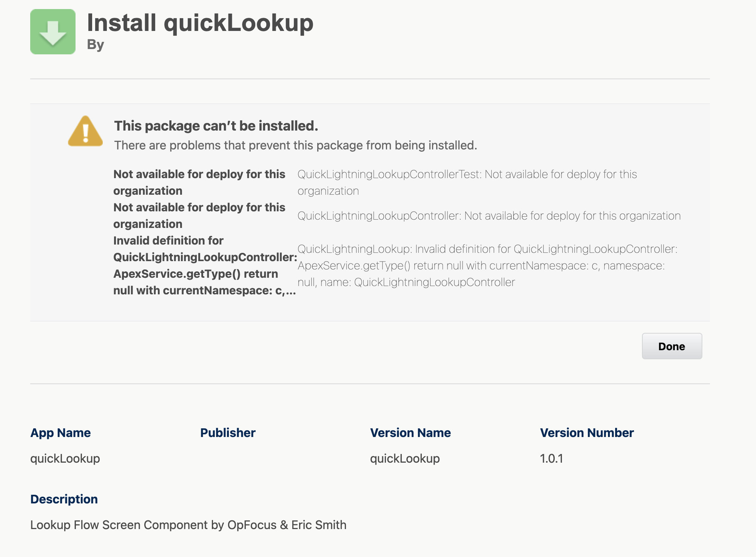Click the Done button
Image resolution: width=756 pixels, height=557 pixels.
click(x=671, y=346)
